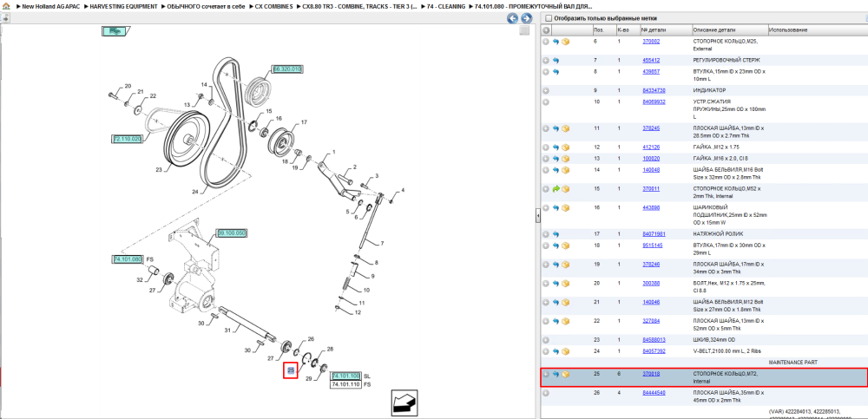Screen dimensions: 868x419
Task: Click the blue arrow icon for part 412126
Action: coord(556,147)
